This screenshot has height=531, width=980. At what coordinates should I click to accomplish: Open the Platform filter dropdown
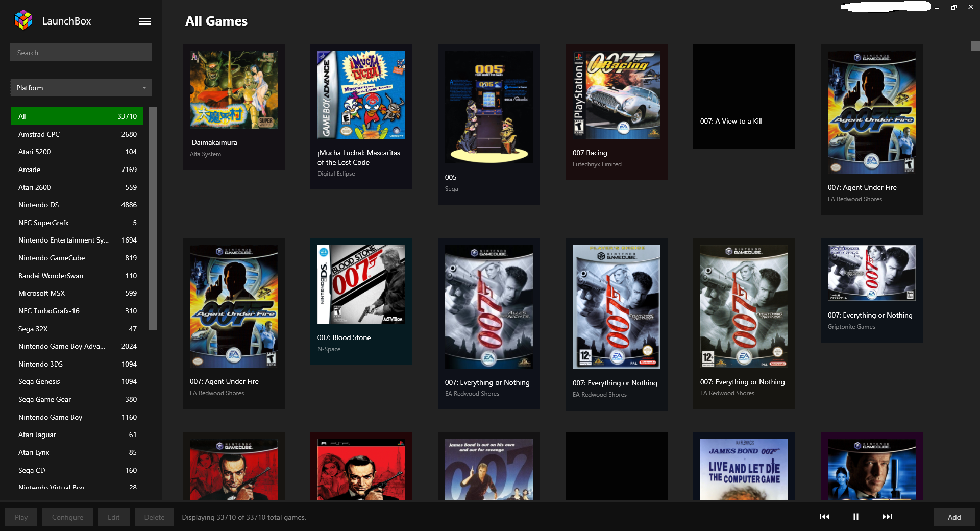click(81, 88)
